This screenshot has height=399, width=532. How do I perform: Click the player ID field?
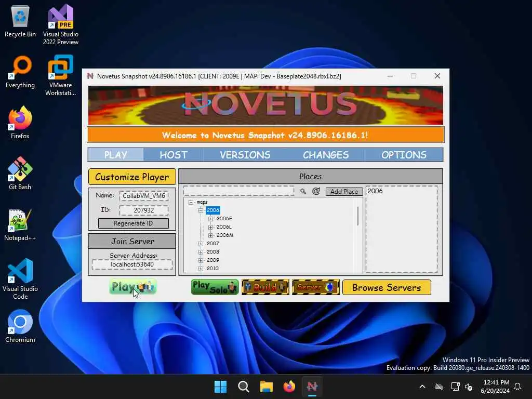click(x=144, y=210)
